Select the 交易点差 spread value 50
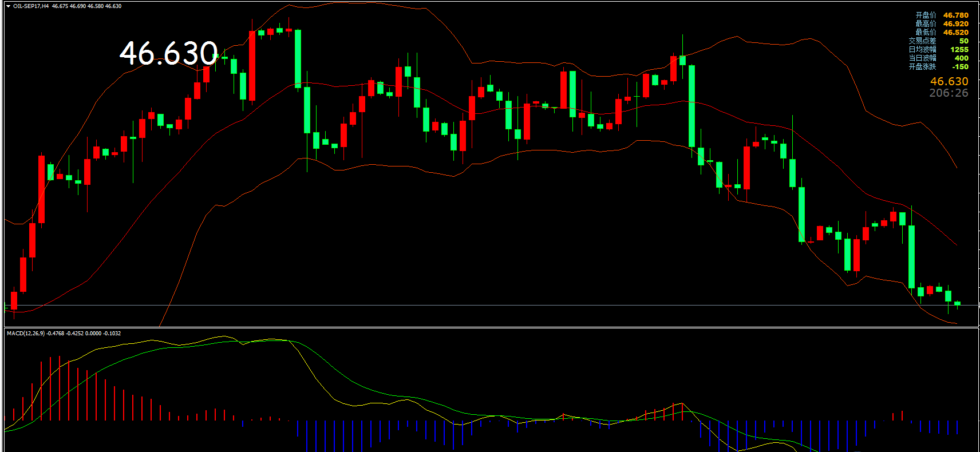980x452 pixels. [964, 41]
